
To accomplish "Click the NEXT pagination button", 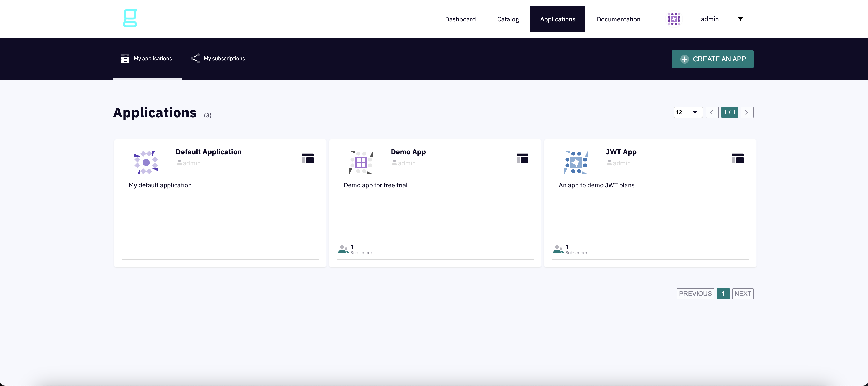I will [743, 294].
